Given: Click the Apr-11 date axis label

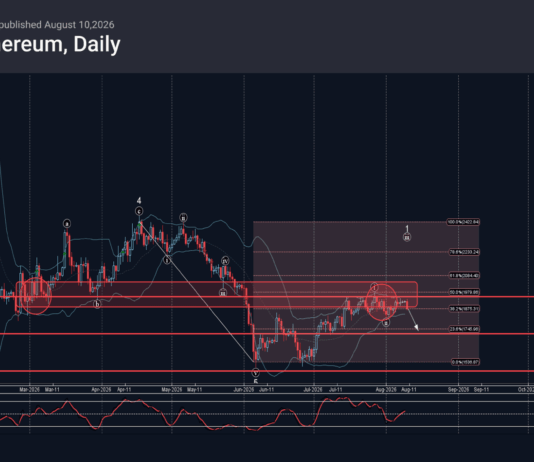Looking at the screenshot, I should click(x=124, y=389).
